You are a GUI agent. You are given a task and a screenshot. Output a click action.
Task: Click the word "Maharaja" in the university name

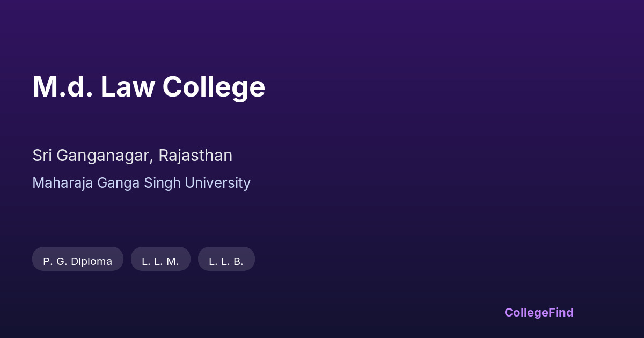coord(62,183)
